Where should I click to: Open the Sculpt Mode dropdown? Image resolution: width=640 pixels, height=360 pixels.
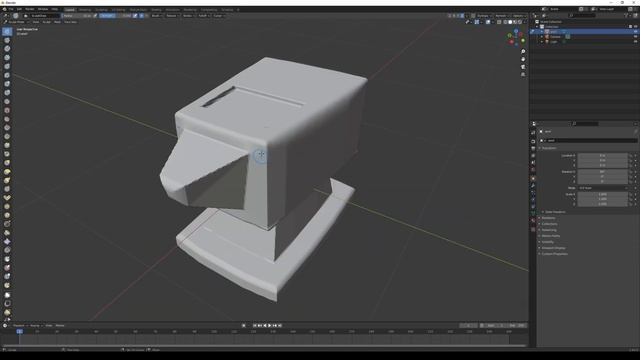[18, 22]
